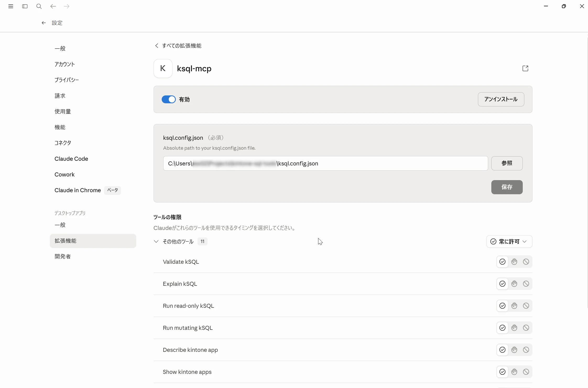
Task: Set Validate kSQL to always allow
Action: (503, 262)
